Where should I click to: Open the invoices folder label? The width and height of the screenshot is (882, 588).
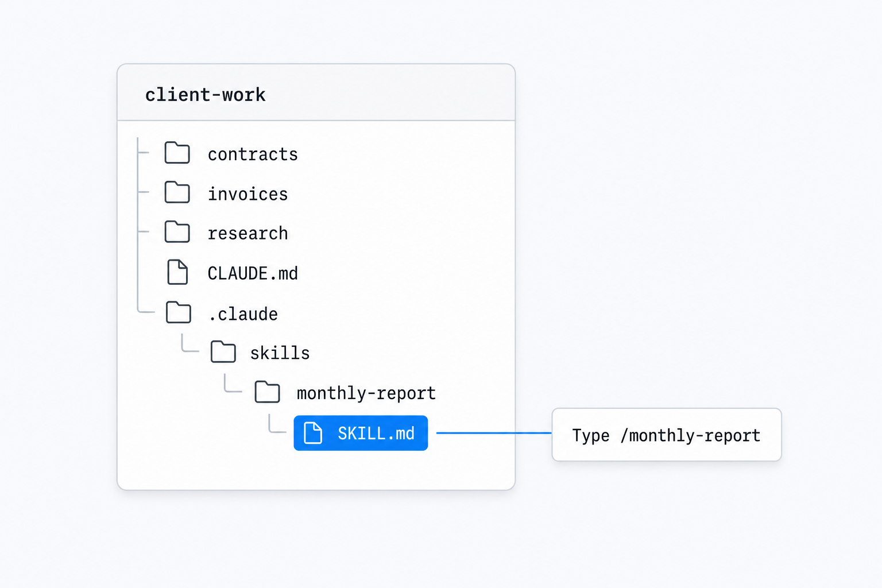(x=247, y=194)
